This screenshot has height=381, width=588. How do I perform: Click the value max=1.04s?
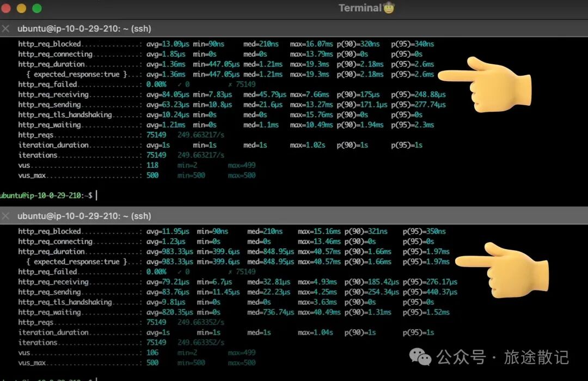315,332
